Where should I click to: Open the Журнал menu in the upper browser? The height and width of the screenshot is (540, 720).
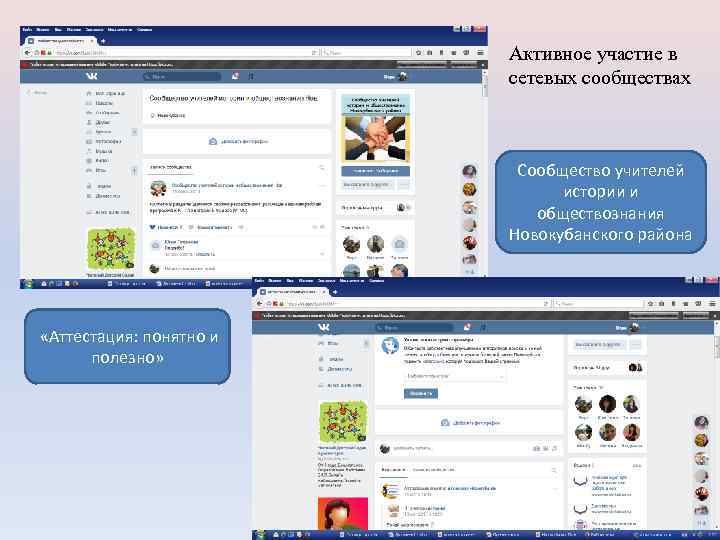pos(73,29)
